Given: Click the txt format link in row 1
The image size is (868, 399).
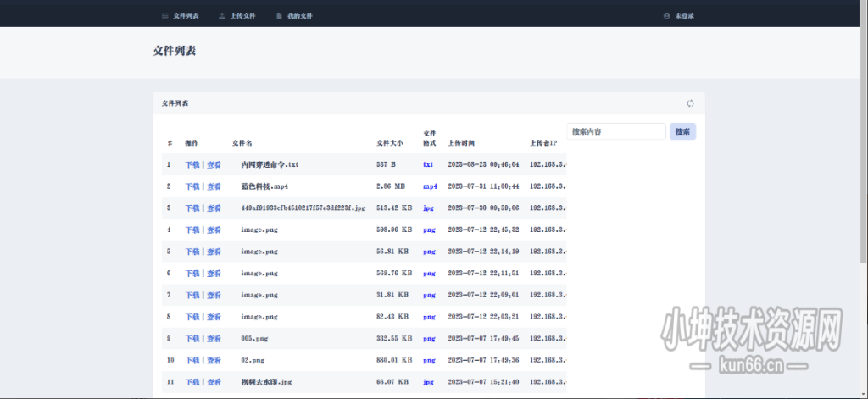Looking at the screenshot, I should tap(428, 165).
